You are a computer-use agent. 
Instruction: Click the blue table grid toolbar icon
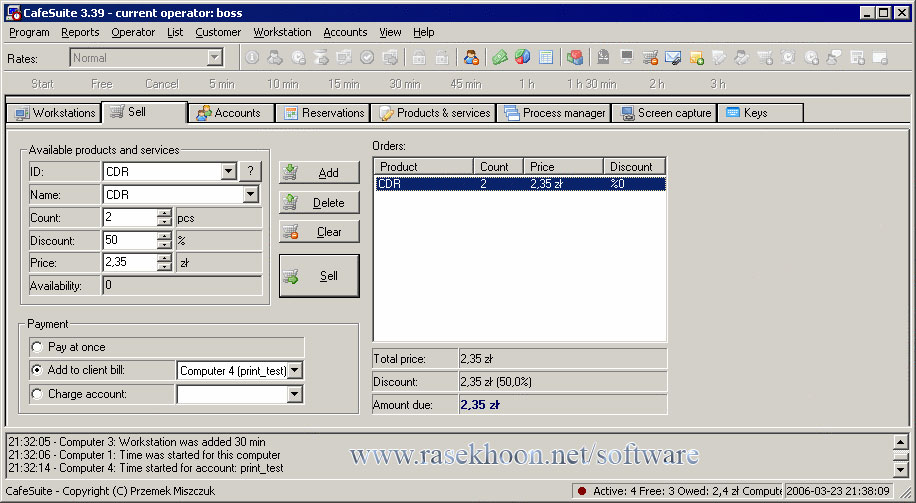[x=546, y=57]
